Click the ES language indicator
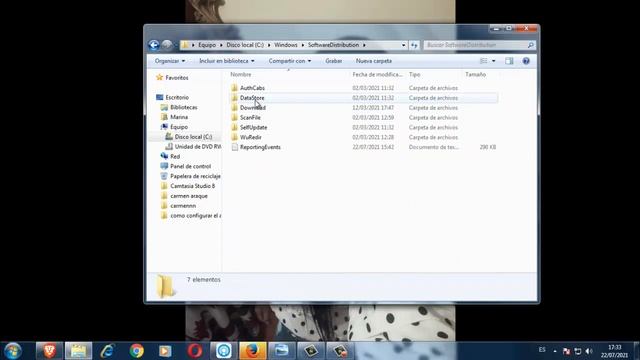 tap(542, 350)
